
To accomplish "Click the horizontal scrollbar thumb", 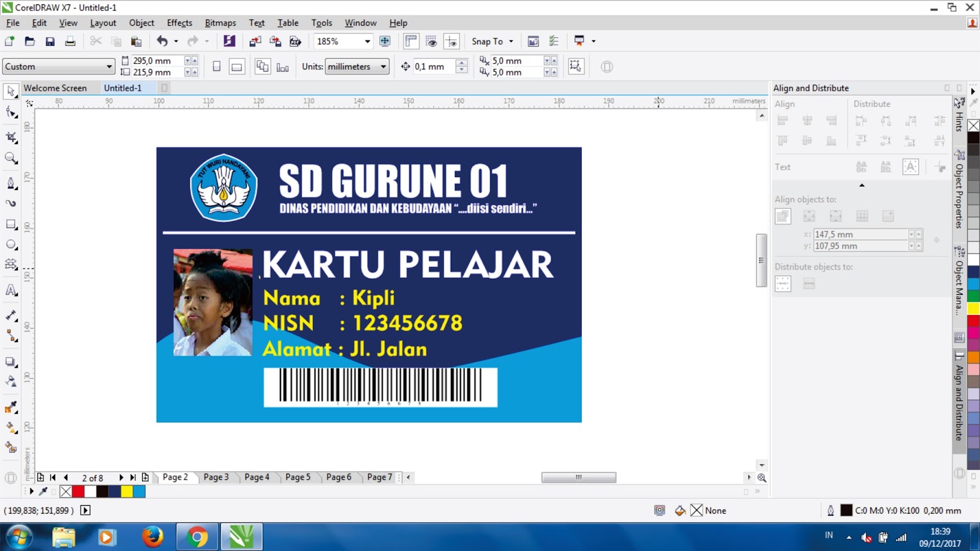I will point(579,477).
